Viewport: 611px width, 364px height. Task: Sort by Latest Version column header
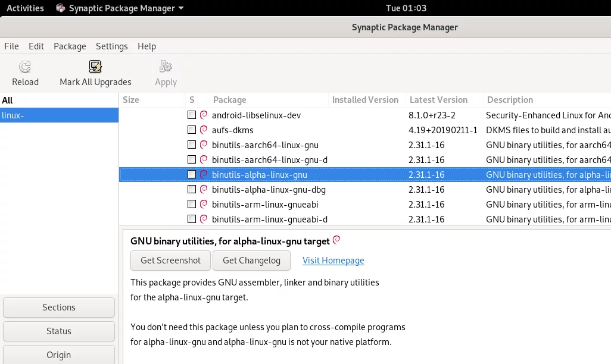click(444, 100)
